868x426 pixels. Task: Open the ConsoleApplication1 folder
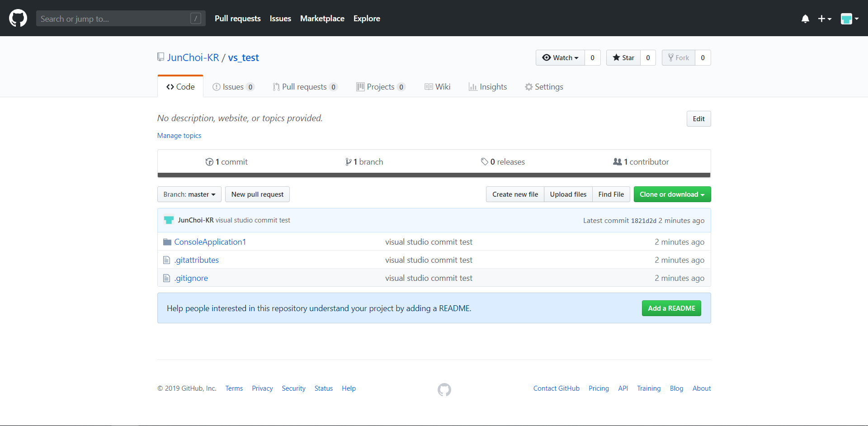[210, 242]
